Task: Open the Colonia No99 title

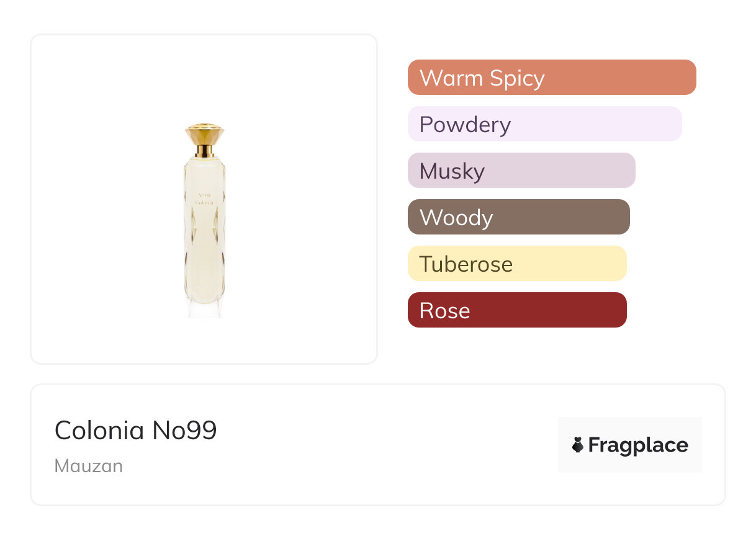Action: click(x=136, y=431)
